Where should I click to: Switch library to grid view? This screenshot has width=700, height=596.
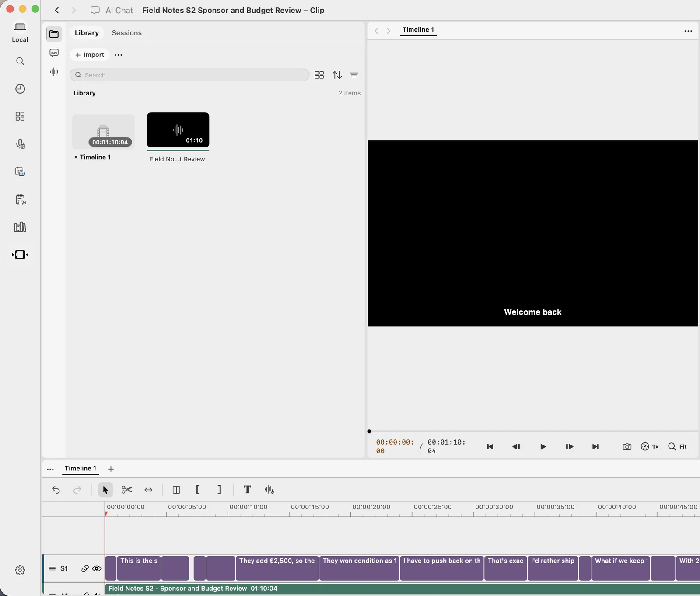click(x=319, y=75)
